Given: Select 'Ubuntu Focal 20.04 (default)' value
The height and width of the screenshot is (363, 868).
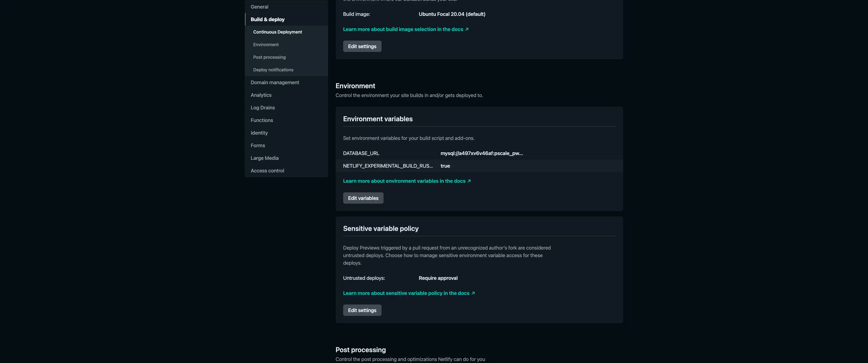Looking at the screenshot, I should coord(452,14).
